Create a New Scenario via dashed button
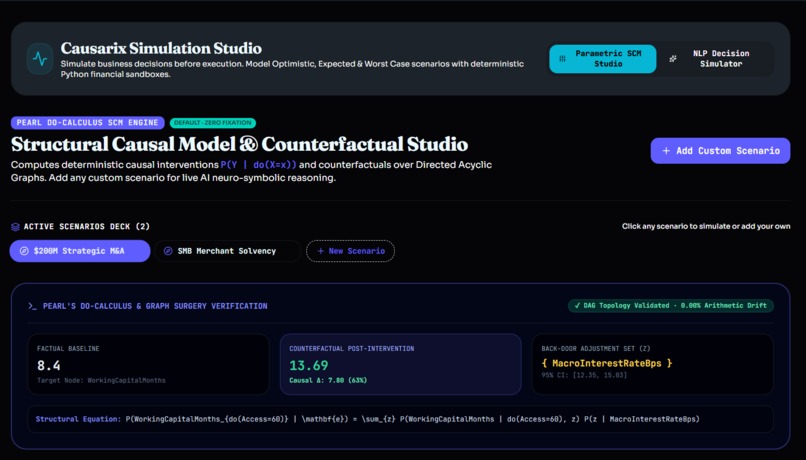This screenshot has height=460, width=806. pyautogui.click(x=351, y=251)
